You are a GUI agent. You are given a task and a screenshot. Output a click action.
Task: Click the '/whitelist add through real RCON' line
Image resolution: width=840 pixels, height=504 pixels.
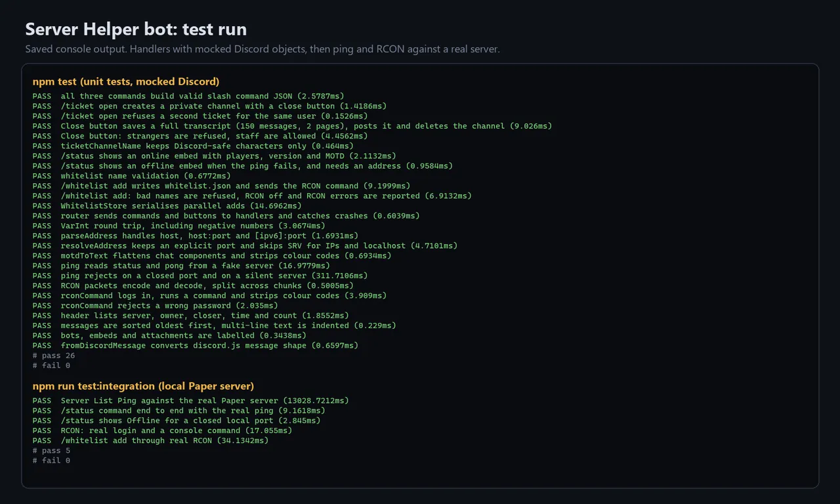click(x=151, y=440)
